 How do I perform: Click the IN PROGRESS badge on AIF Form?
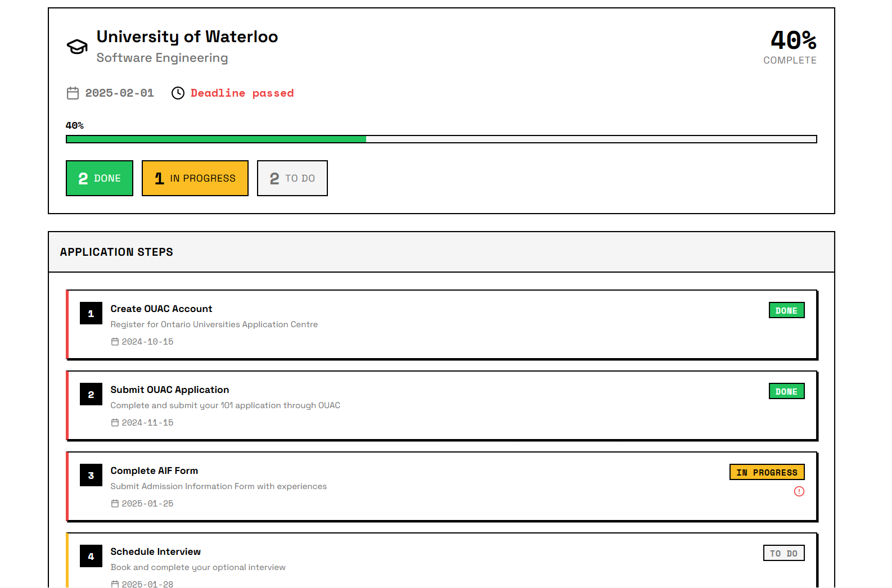(x=767, y=472)
